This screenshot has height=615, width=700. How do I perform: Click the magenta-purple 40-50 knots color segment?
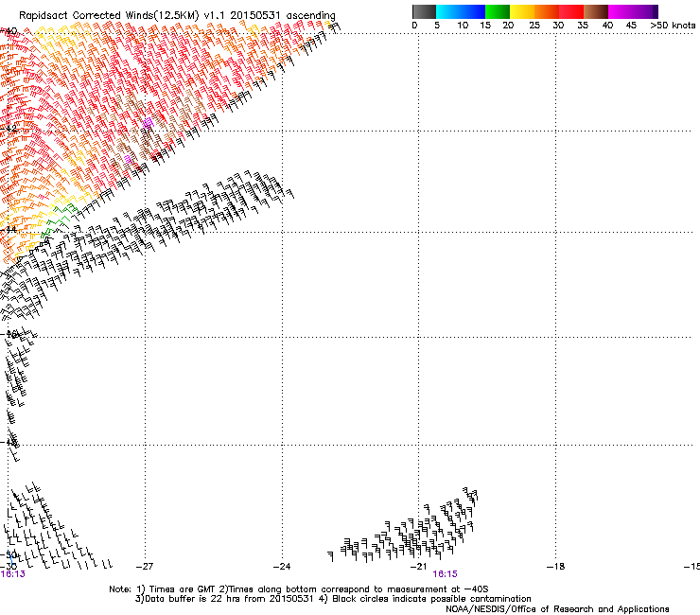[x=633, y=11]
